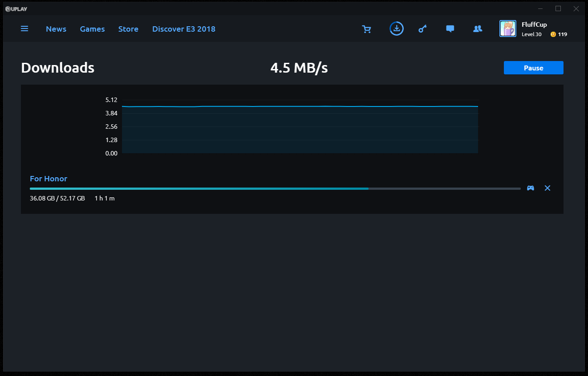The image size is (588, 376).
Task: Open the chat messages icon
Action: click(x=450, y=29)
